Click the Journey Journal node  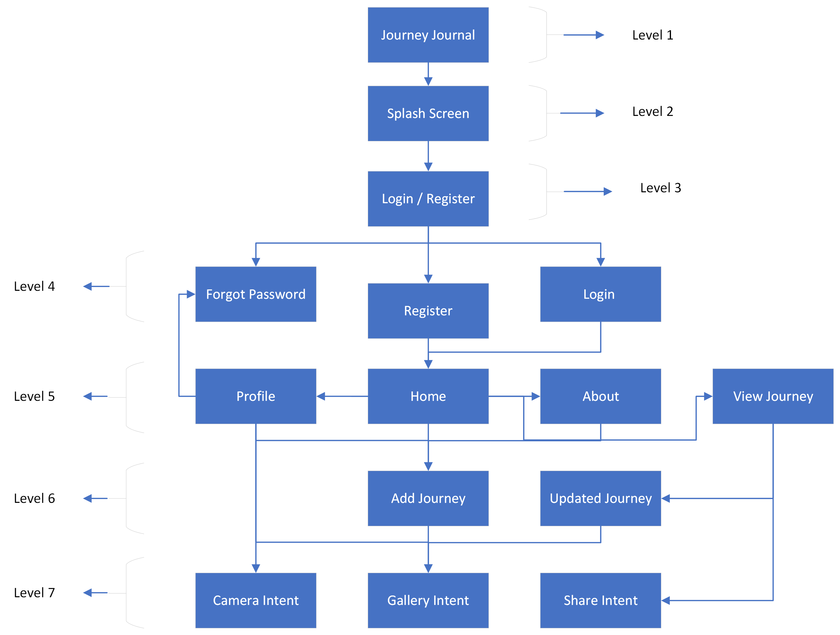420,37
